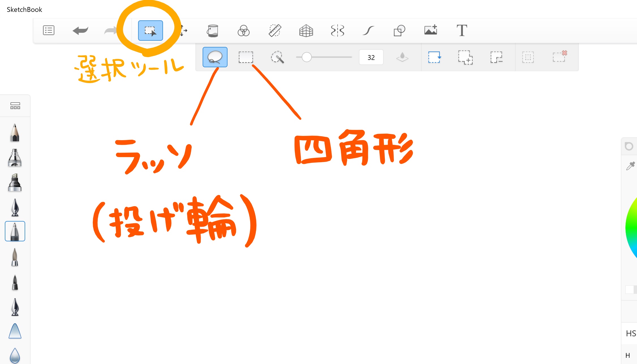Click the color puck circle icon

(x=629, y=146)
